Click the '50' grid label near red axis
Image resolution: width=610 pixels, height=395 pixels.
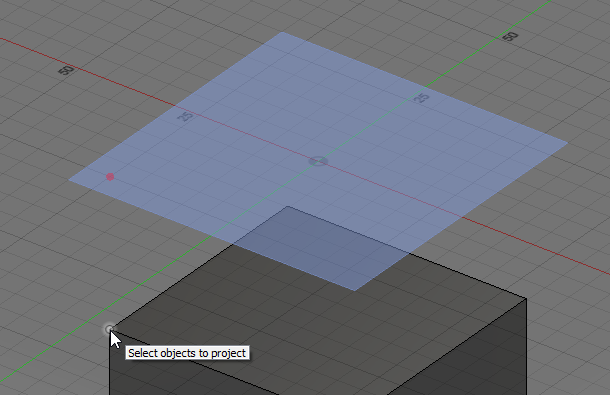pos(66,70)
